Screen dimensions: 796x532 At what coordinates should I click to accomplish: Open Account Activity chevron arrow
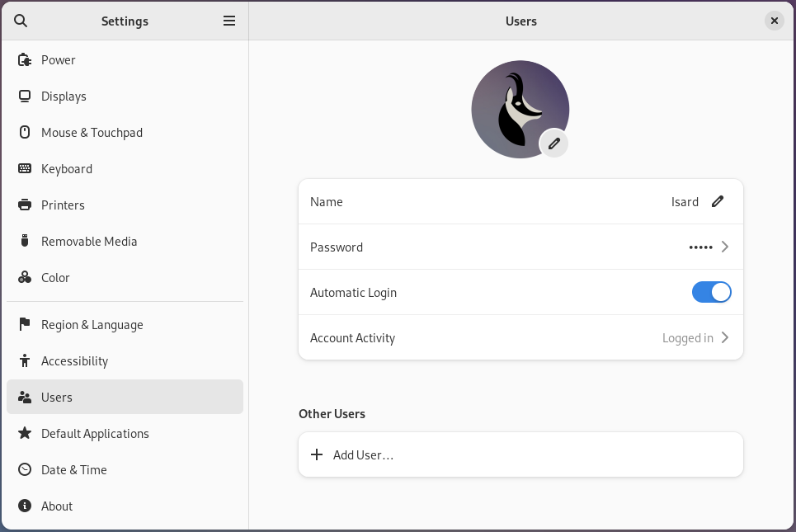pos(724,337)
